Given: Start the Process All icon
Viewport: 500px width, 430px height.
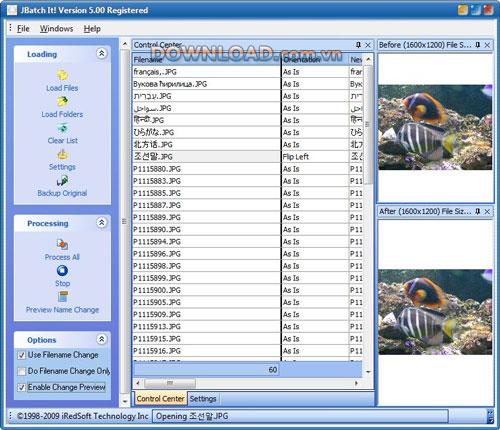Looking at the screenshot, I should 62,244.
